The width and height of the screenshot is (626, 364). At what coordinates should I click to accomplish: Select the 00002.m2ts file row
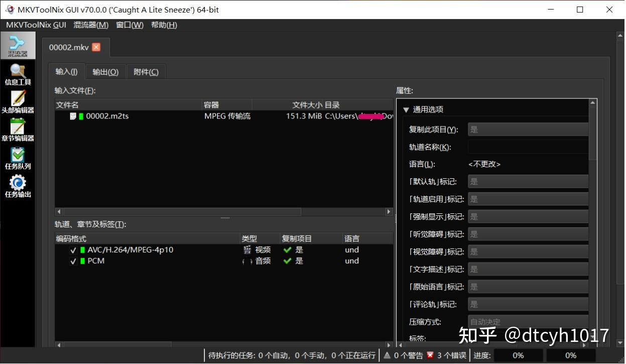point(224,116)
